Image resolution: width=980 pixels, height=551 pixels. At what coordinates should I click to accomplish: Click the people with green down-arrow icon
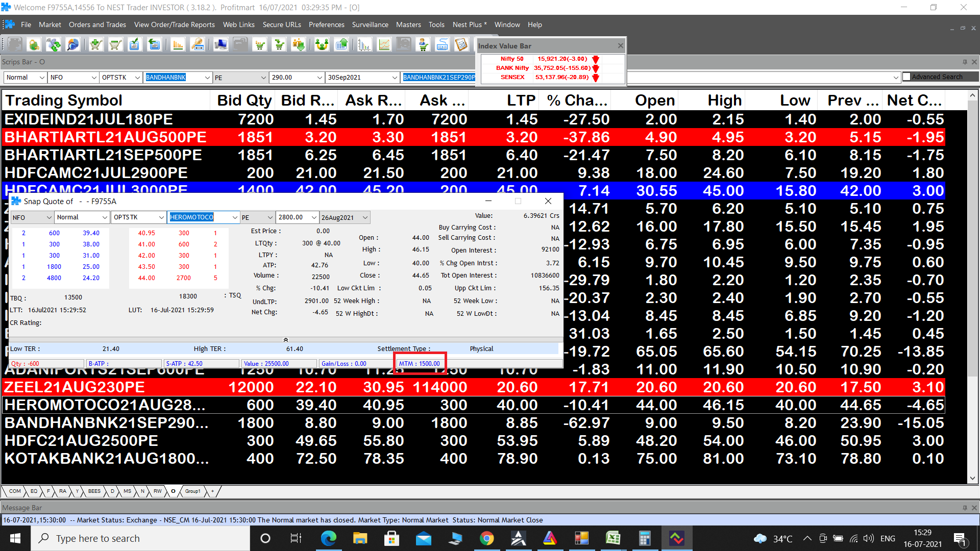click(298, 45)
